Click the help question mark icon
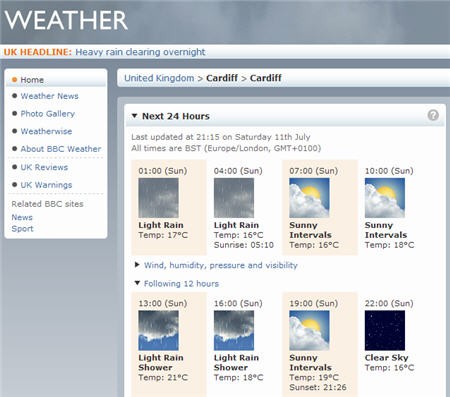The height and width of the screenshot is (397, 450). 433,115
